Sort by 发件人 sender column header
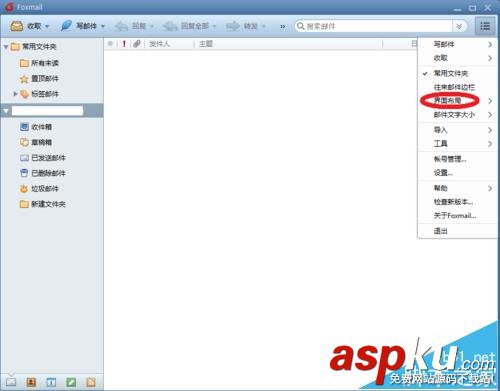 (x=159, y=44)
